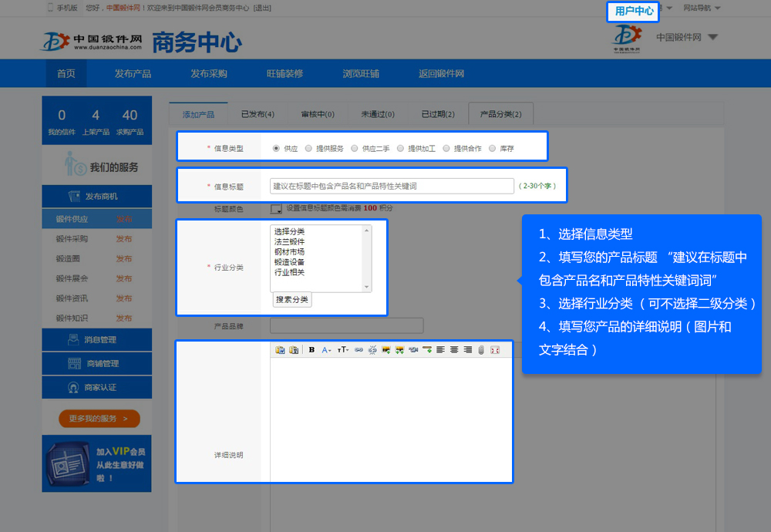Click the fullscreen editor icon
The image size is (771, 532).
click(x=495, y=350)
